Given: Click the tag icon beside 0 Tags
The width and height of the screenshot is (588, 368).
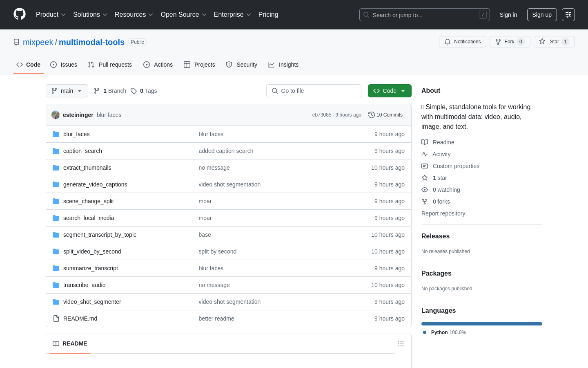Looking at the screenshot, I should pos(134,91).
